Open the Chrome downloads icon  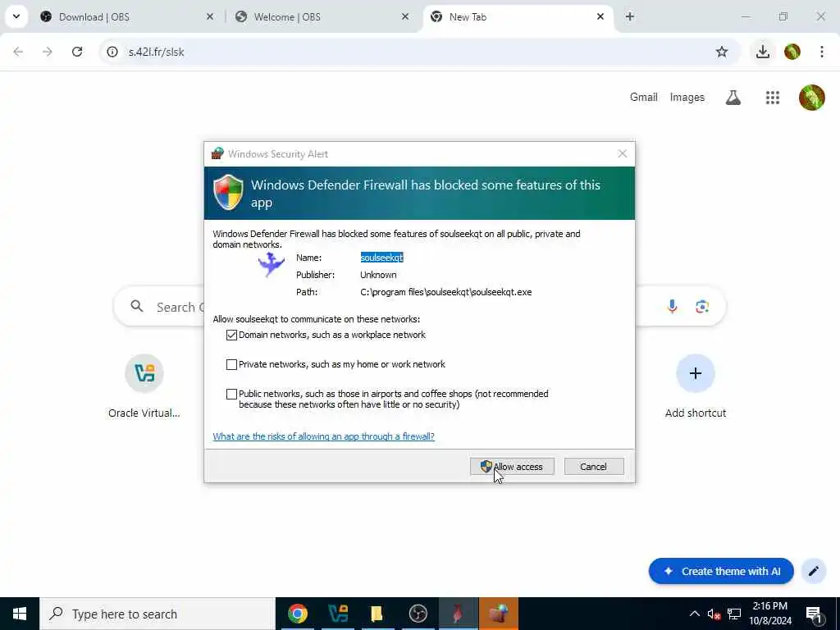click(762, 52)
